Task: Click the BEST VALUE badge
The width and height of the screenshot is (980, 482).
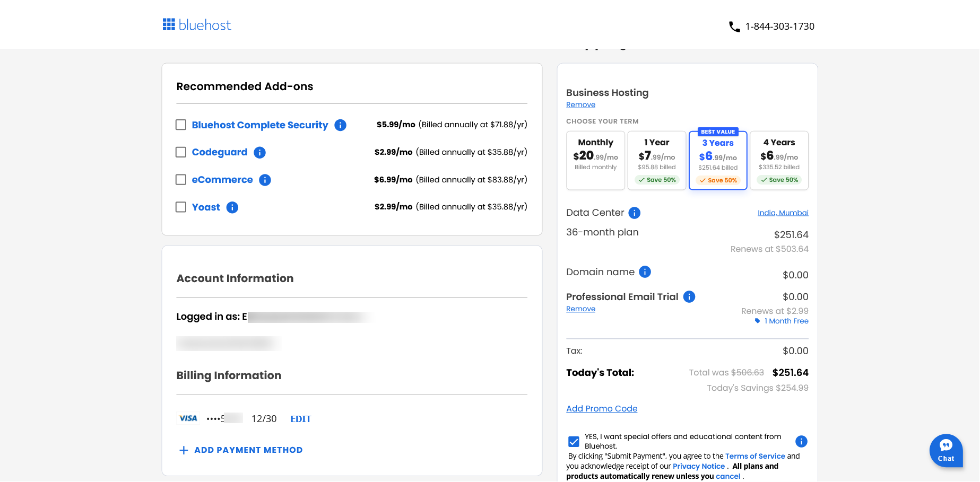Action: click(718, 132)
